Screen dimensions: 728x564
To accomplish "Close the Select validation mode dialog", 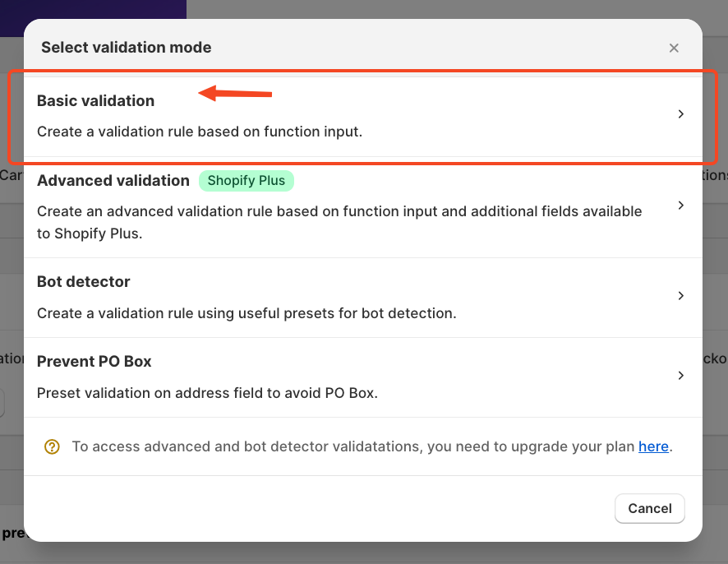I will tap(674, 48).
